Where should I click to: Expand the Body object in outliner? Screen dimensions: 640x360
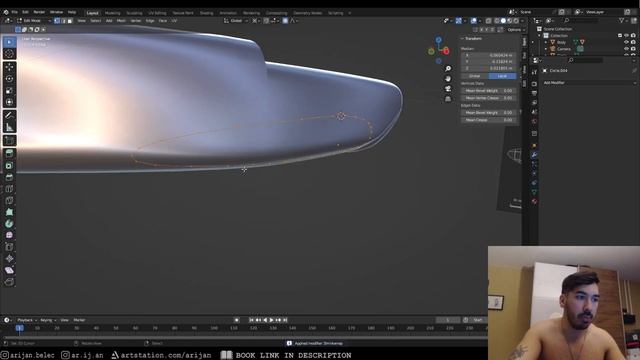546,42
